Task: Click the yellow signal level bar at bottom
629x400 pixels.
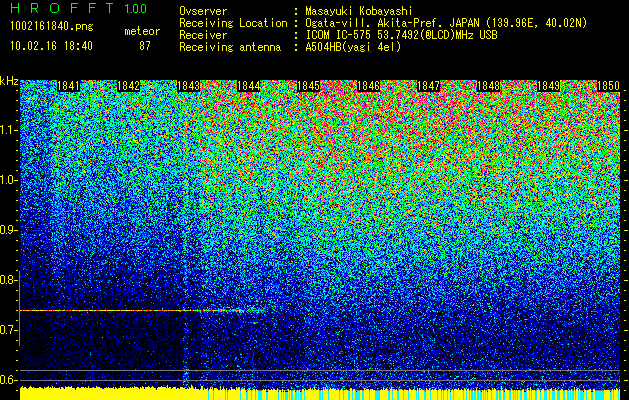Action: pos(320,394)
